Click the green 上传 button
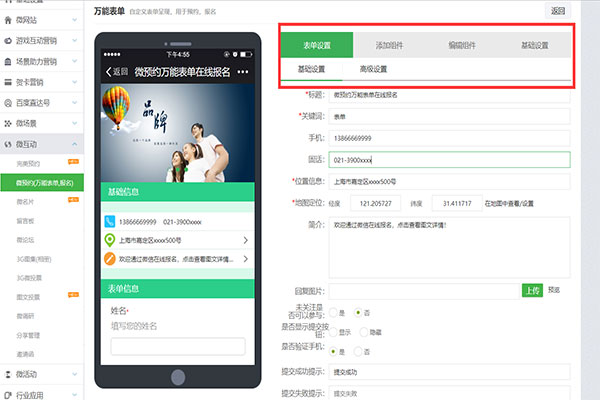Viewport: 600px width, 400px height. tap(532, 291)
